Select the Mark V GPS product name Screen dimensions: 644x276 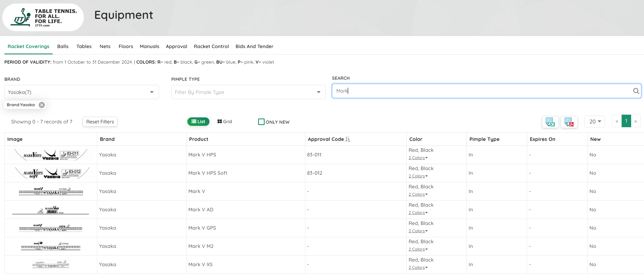[202, 228]
